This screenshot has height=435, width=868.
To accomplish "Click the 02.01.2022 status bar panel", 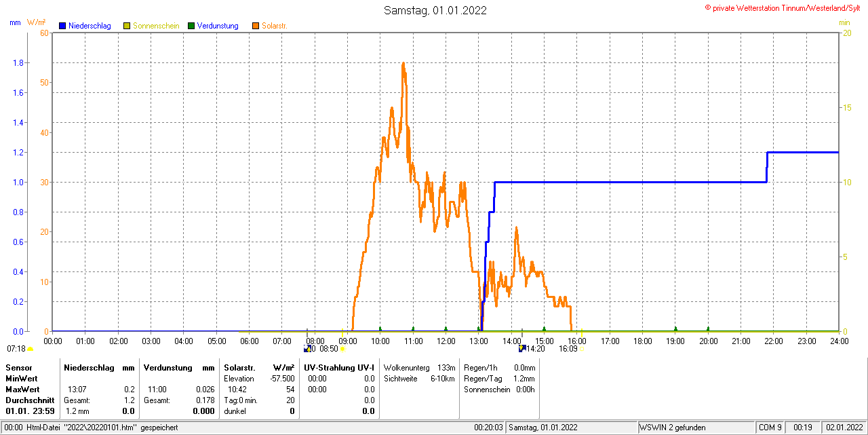I will pos(843,428).
